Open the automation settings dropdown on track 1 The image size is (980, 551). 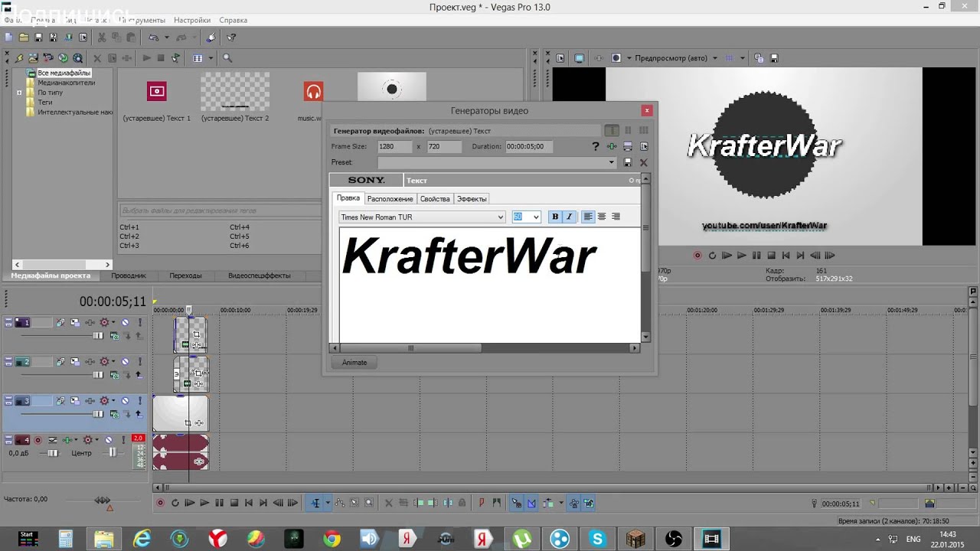point(113,323)
